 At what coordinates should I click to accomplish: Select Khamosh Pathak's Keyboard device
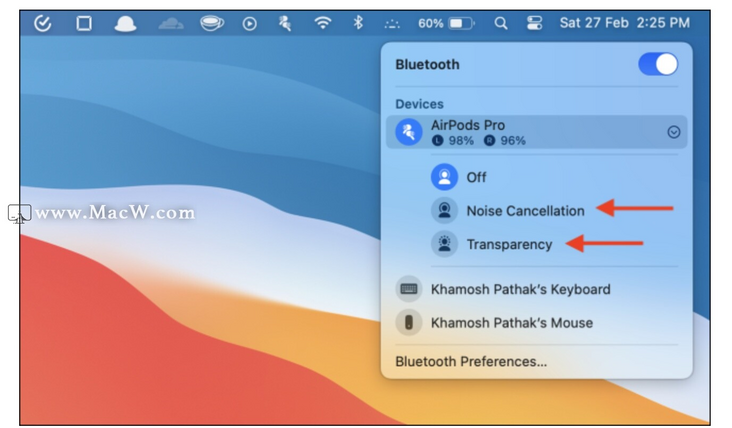536,289
